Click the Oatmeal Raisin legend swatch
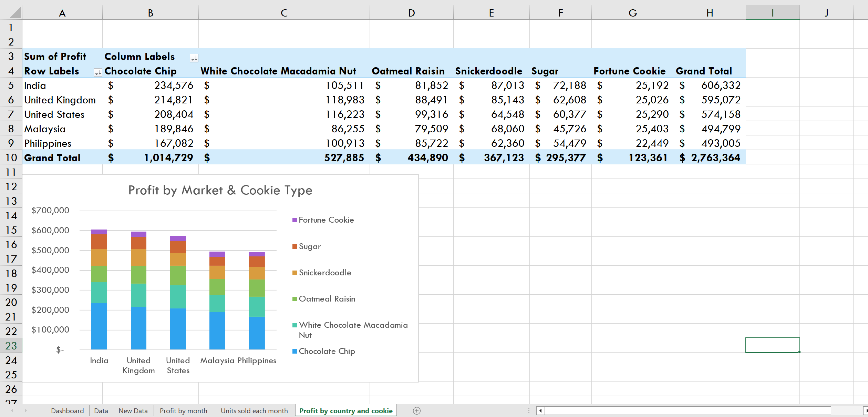 click(x=294, y=299)
